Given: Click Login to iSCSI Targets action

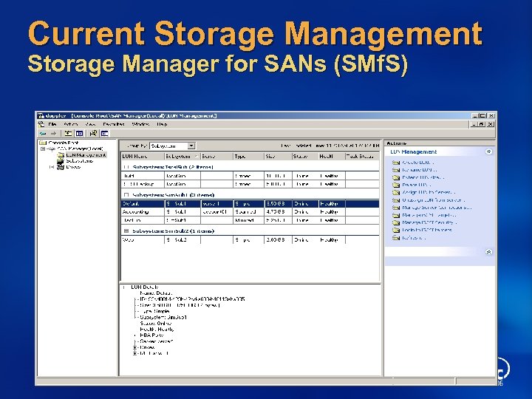Looking at the screenshot, I should coord(427,230).
